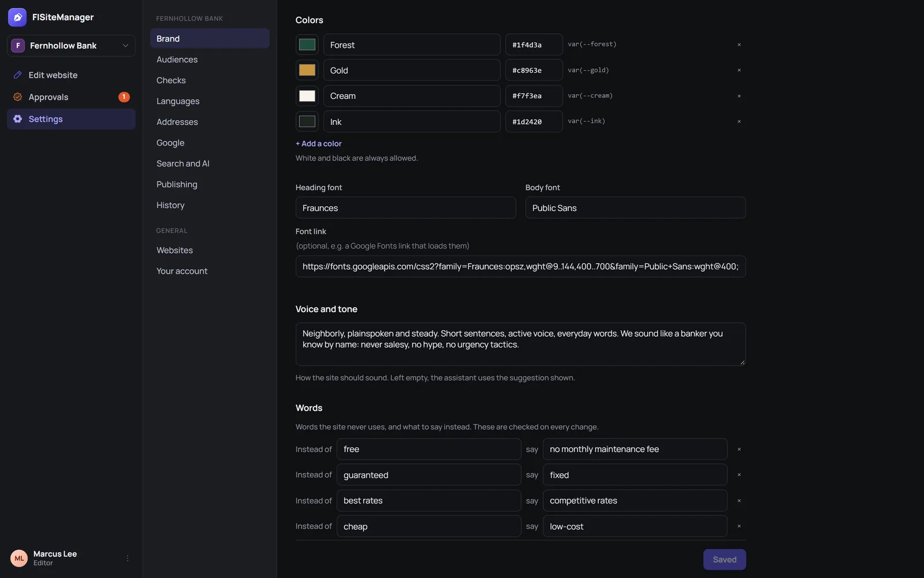This screenshot has width=924, height=578.
Task: Open the Checks settings page
Action: click(210, 80)
